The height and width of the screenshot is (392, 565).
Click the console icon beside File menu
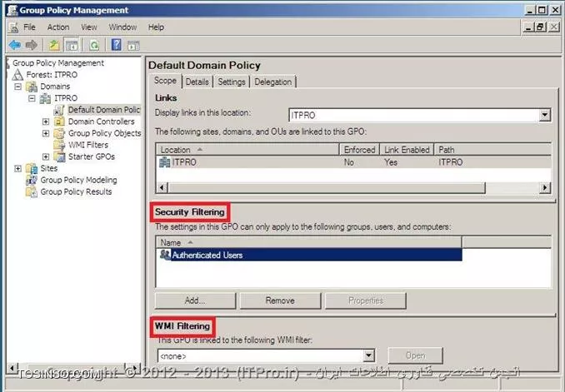13,27
